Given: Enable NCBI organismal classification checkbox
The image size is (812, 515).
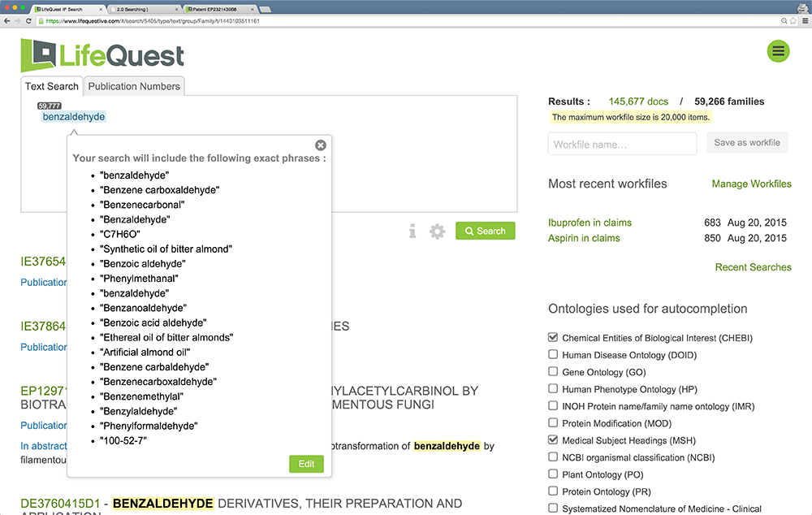Looking at the screenshot, I should tap(553, 457).
